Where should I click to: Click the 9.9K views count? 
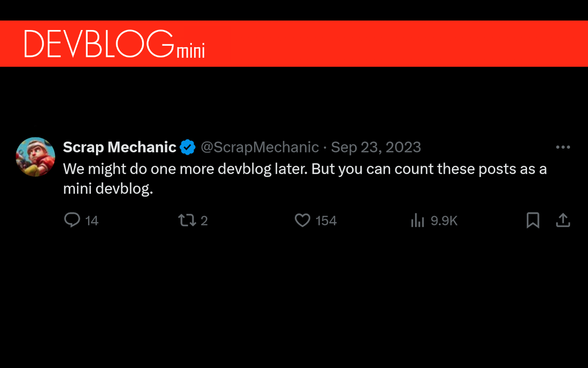pos(444,221)
